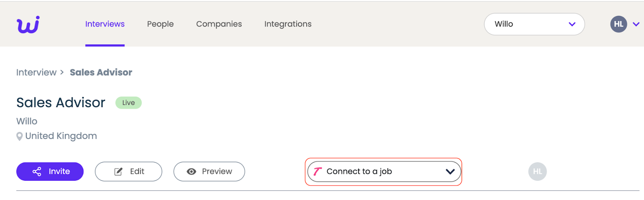This screenshot has width=644, height=200.
Task: Click the eye preview icon
Action: coord(192,172)
